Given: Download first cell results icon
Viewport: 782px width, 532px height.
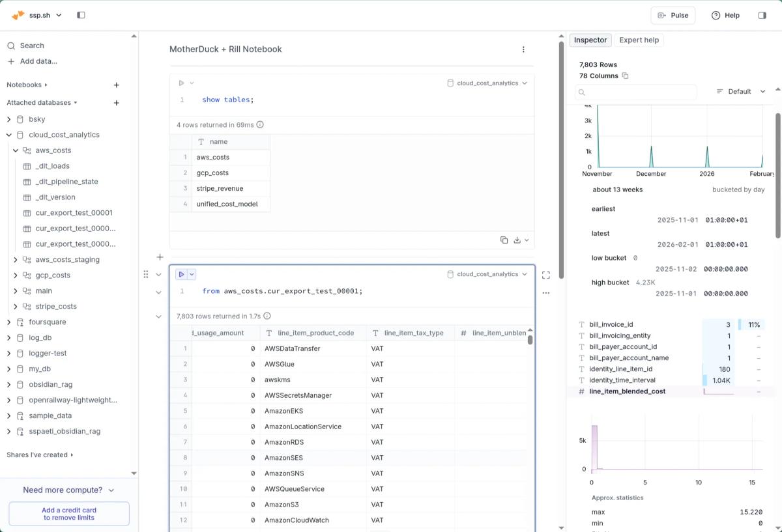Looking at the screenshot, I should [517, 240].
